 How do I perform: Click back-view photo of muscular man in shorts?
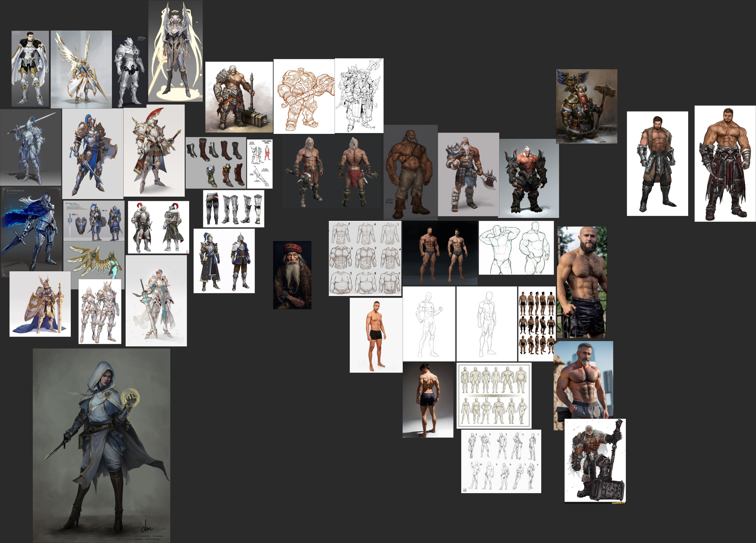coord(428,400)
